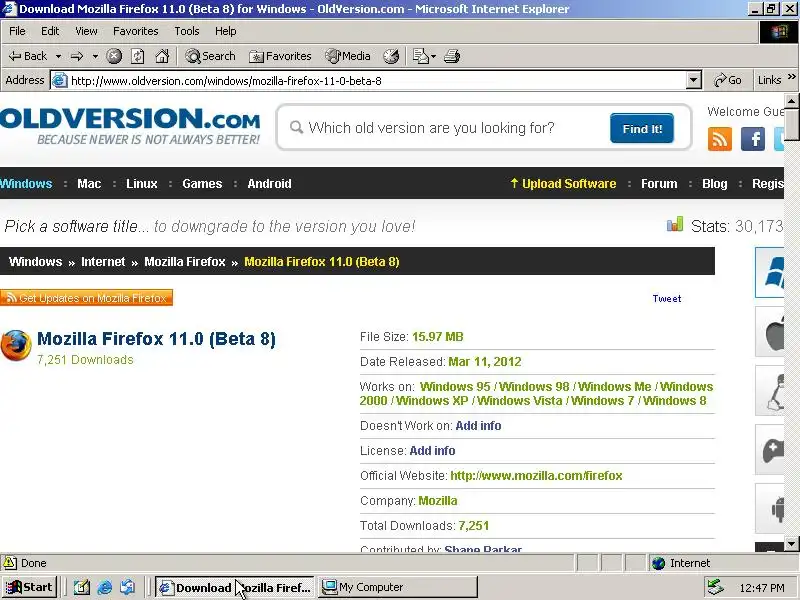Launch Internet Explorer from quick launch
The image size is (800, 600).
(105, 588)
